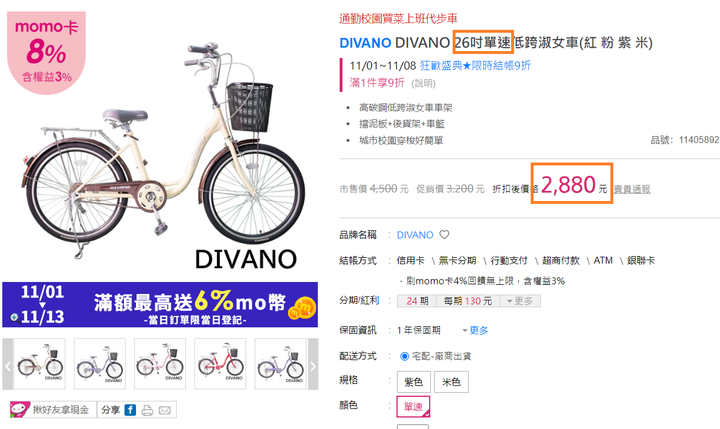The height and width of the screenshot is (429, 720).
Task: Select the red bicycle thumbnail
Action: point(220,364)
